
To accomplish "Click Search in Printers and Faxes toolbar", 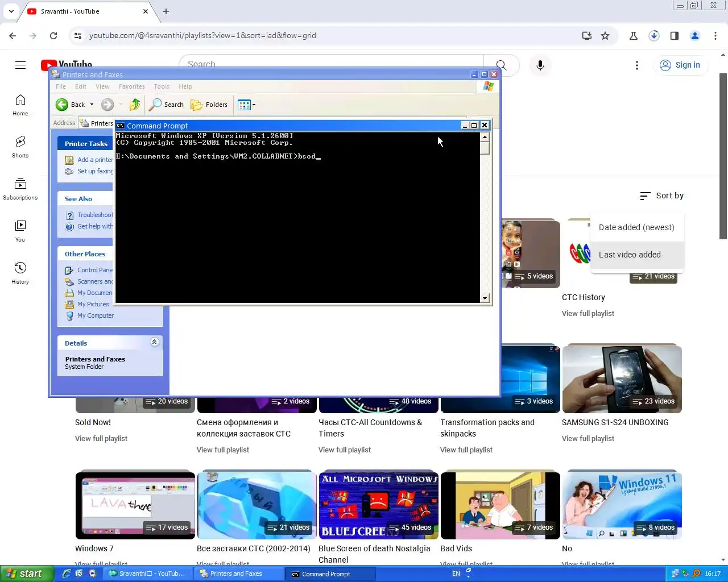I will pos(167,105).
